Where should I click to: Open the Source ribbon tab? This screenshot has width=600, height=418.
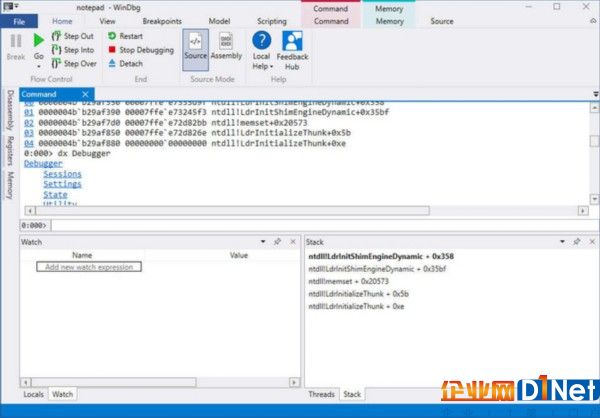pos(442,21)
